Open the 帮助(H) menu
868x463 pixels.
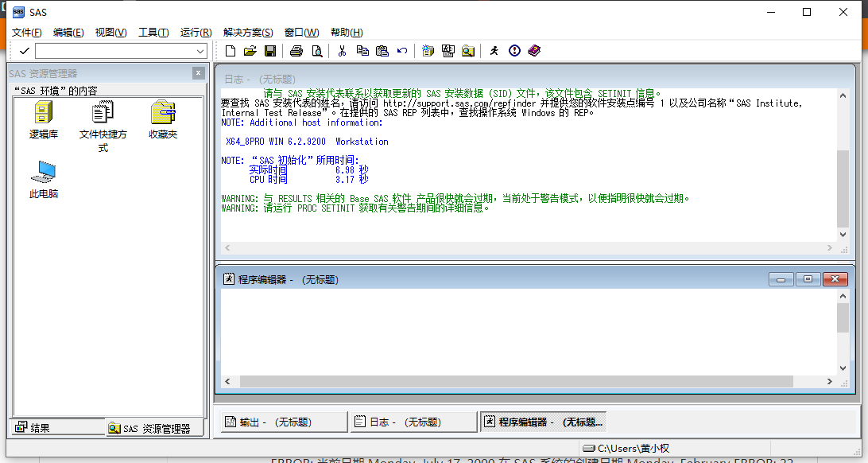[x=347, y=32]
